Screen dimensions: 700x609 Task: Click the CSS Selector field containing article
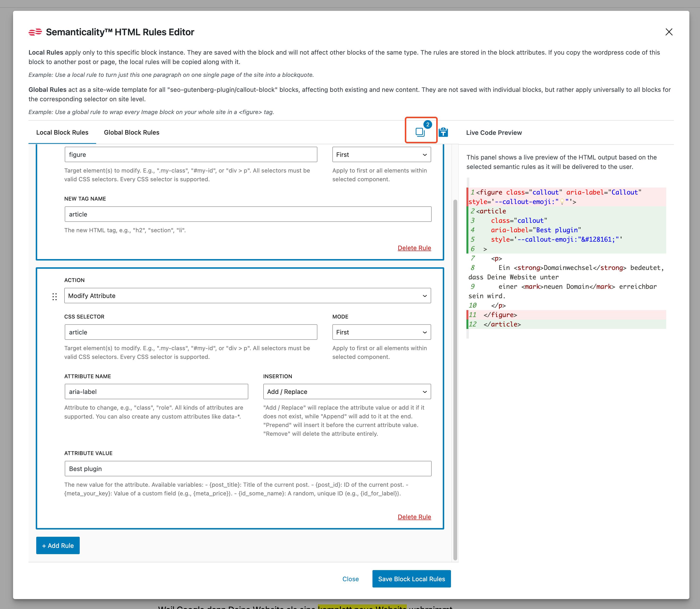coord(191,332)
